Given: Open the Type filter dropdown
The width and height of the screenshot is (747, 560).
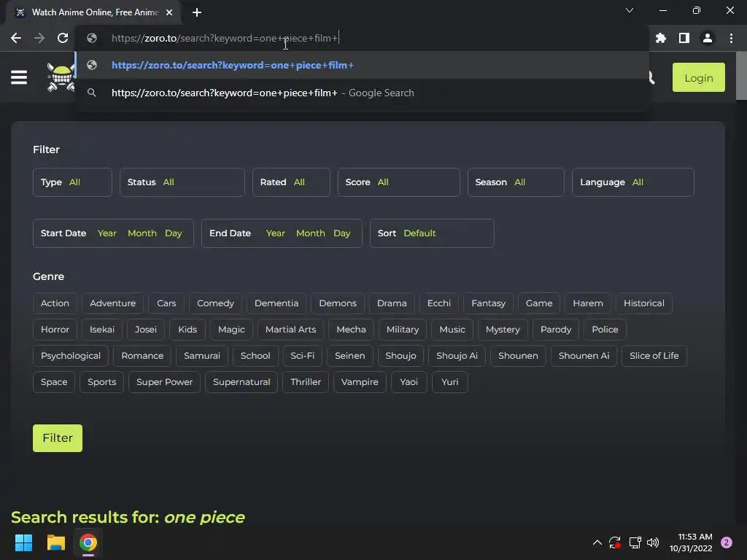Looking at the screenshot, I should [x=72, y=182].
